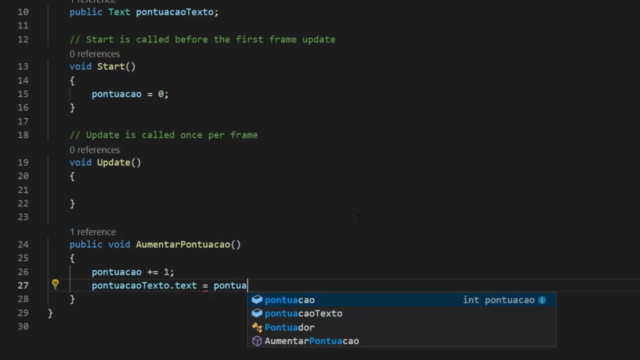
Task: Open the '1 reference' lens above AumentarPontuacao
Action: point(93,232)
